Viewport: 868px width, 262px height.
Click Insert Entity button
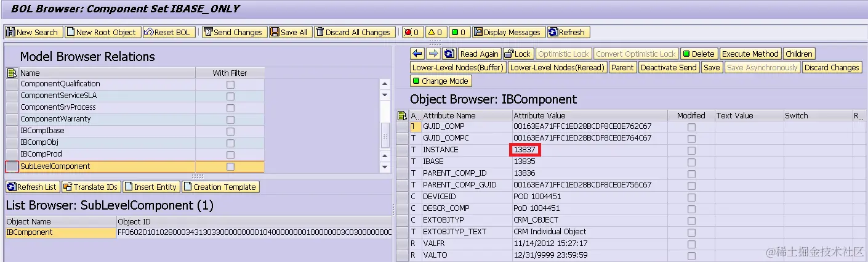(151, 187)
